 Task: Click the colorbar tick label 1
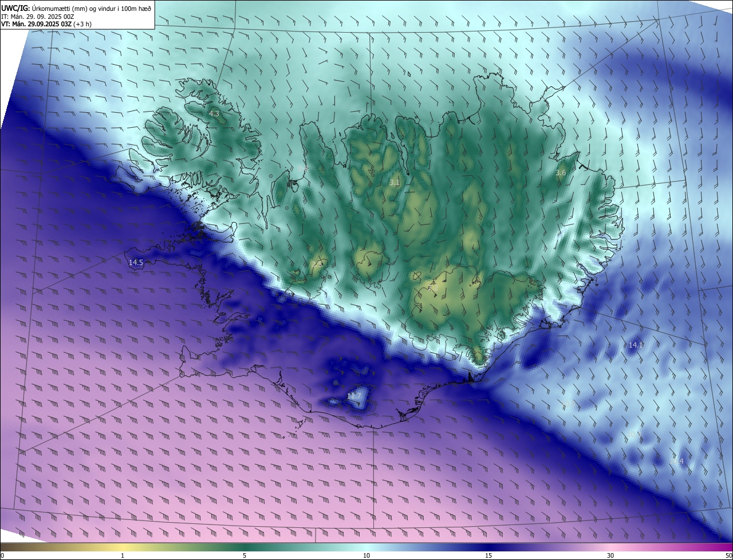pyautogui.click(x=123, y=555)
